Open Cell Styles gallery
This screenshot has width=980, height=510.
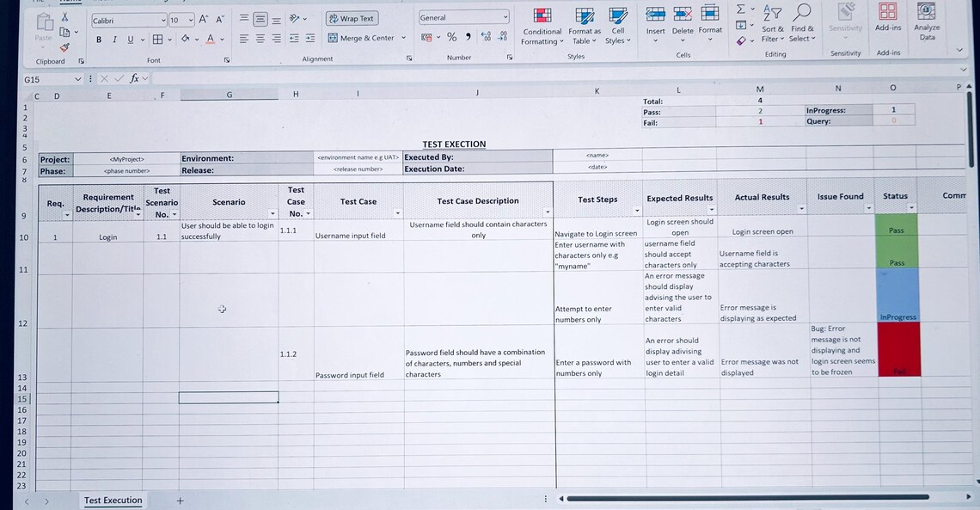617,26
